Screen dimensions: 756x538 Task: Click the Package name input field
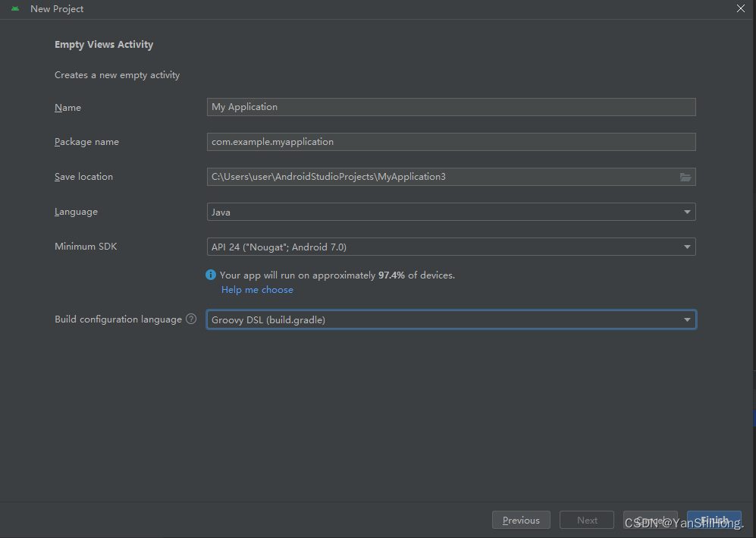(x=451, y=142)
